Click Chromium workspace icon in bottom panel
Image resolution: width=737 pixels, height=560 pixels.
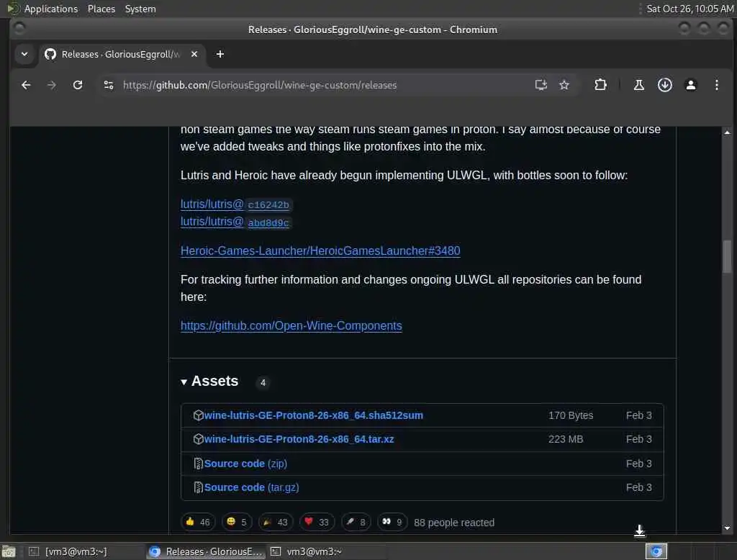coord(656,551)
